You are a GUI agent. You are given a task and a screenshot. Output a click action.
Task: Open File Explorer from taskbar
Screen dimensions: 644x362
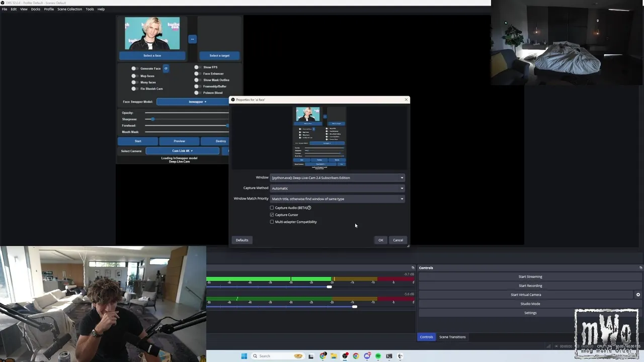(334, 356)
